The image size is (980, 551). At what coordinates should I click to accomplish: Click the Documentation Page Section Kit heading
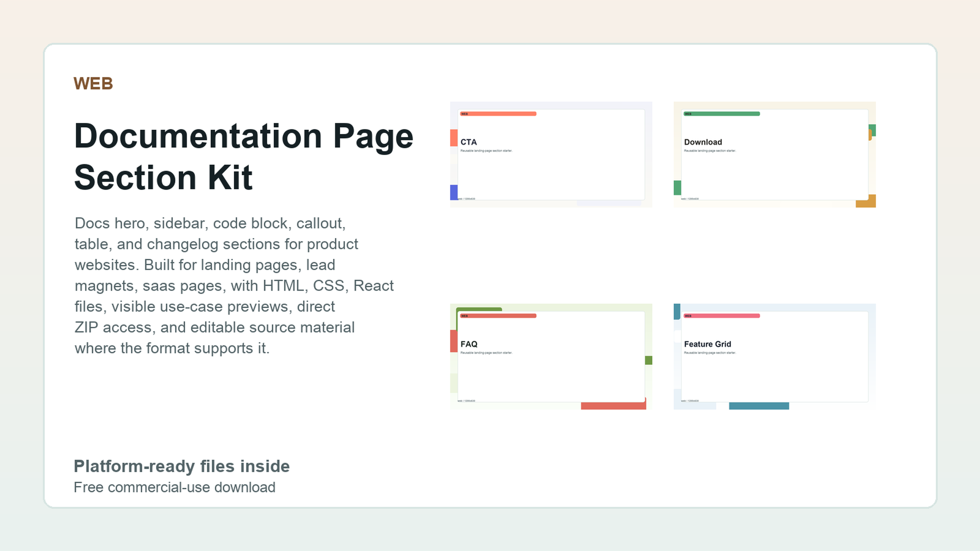(243, 157)
